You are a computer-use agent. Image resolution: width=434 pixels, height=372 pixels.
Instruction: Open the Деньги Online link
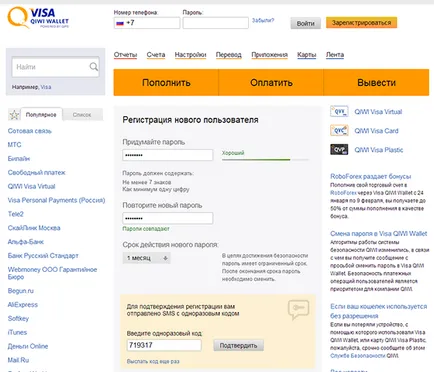tap(28, 346)
